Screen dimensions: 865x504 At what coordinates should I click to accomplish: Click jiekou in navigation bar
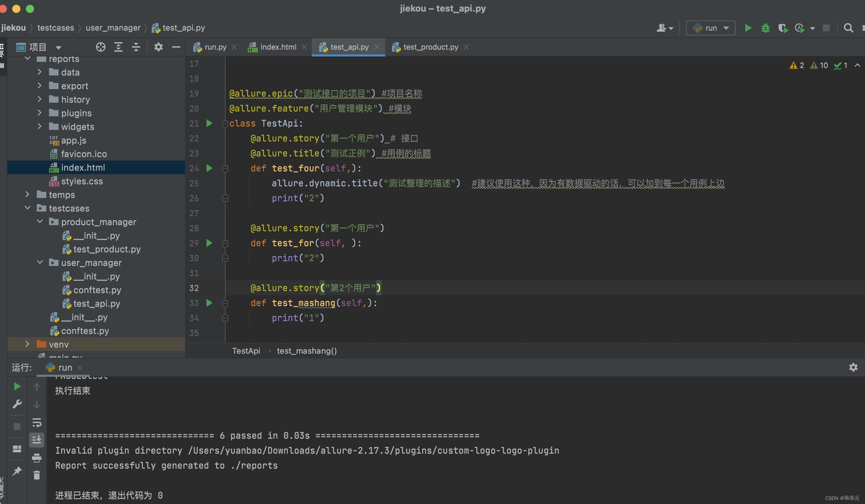click(13, 28)
